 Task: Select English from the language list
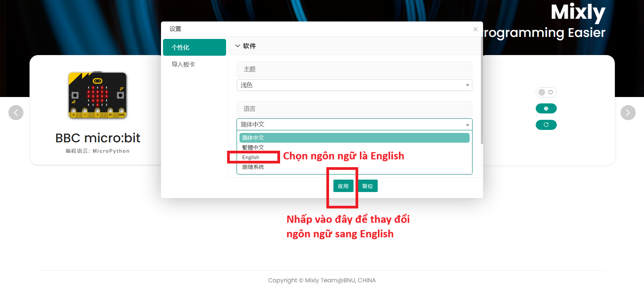[251, 157]
